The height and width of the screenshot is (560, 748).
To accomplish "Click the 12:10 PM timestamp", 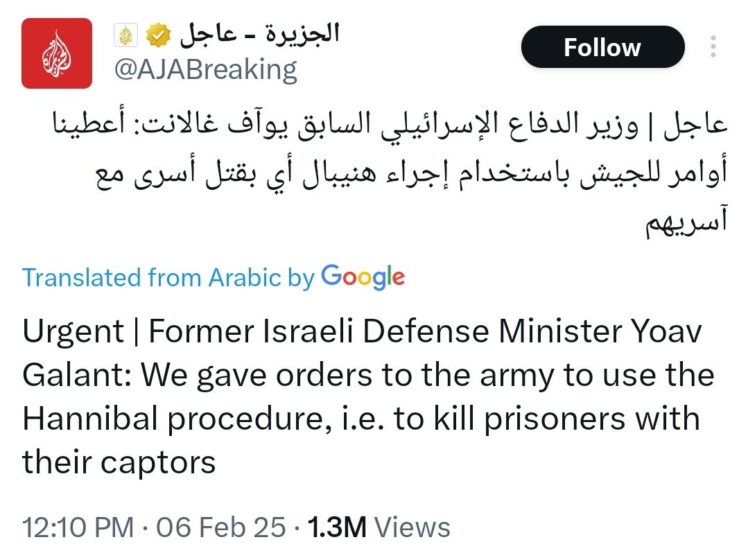I will 78,527.
